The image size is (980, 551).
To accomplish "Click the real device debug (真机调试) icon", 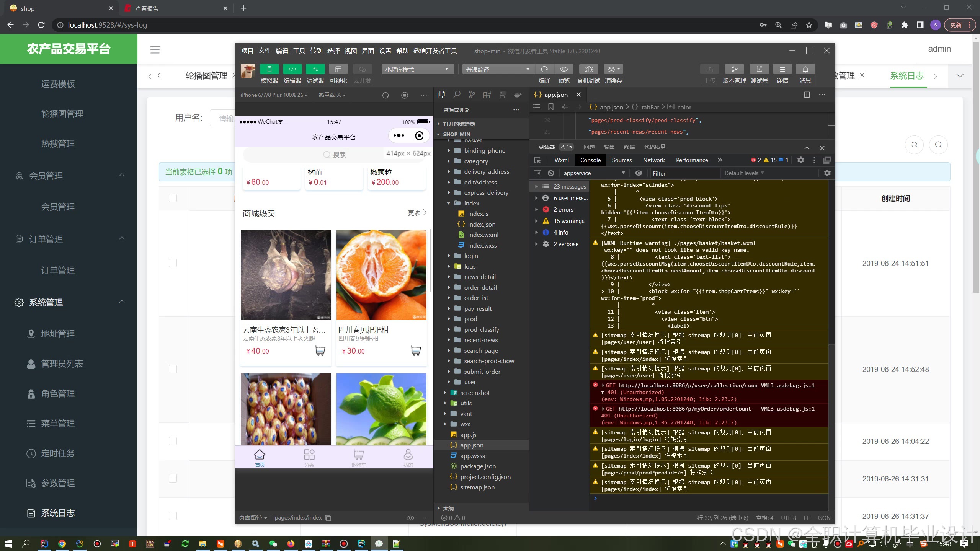I will (588, 69).
